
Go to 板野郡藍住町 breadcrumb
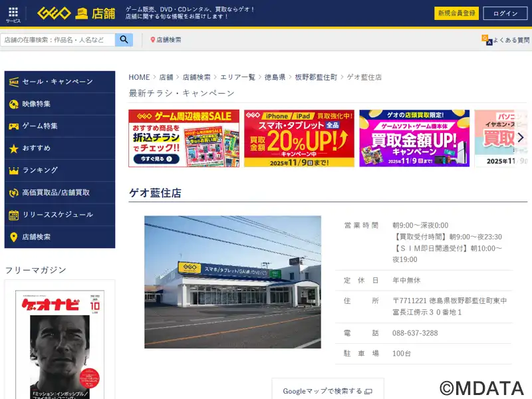tap(316, 77)
